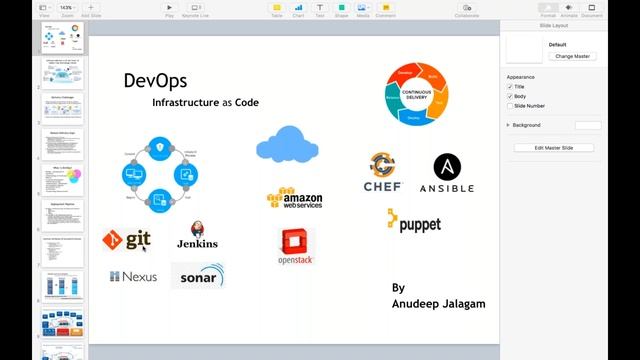Image resolution: width=640 pixels, height=360 pixels.
Task: Select the eighth slide thumbnail with bar columns
Action: point(62,287)
